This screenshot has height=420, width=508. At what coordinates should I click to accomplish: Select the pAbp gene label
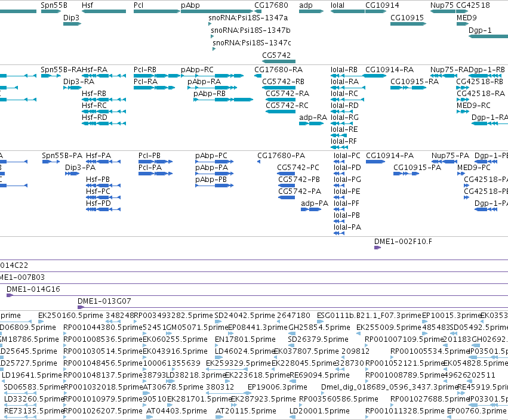point(190,5)
